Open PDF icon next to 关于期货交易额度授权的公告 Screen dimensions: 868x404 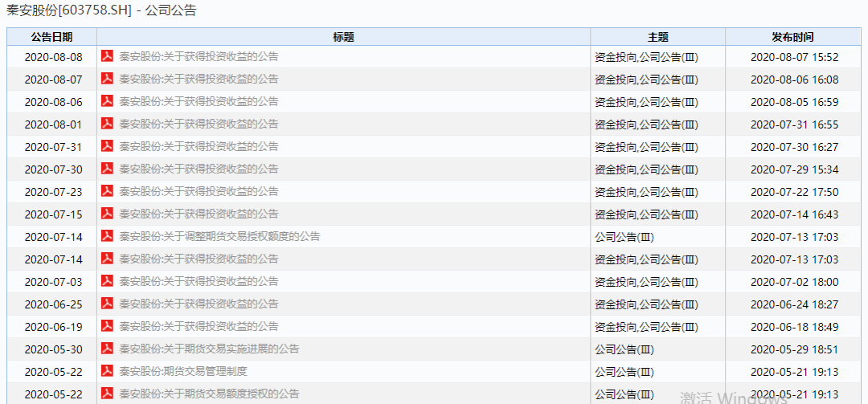click(x=106, y=394)
